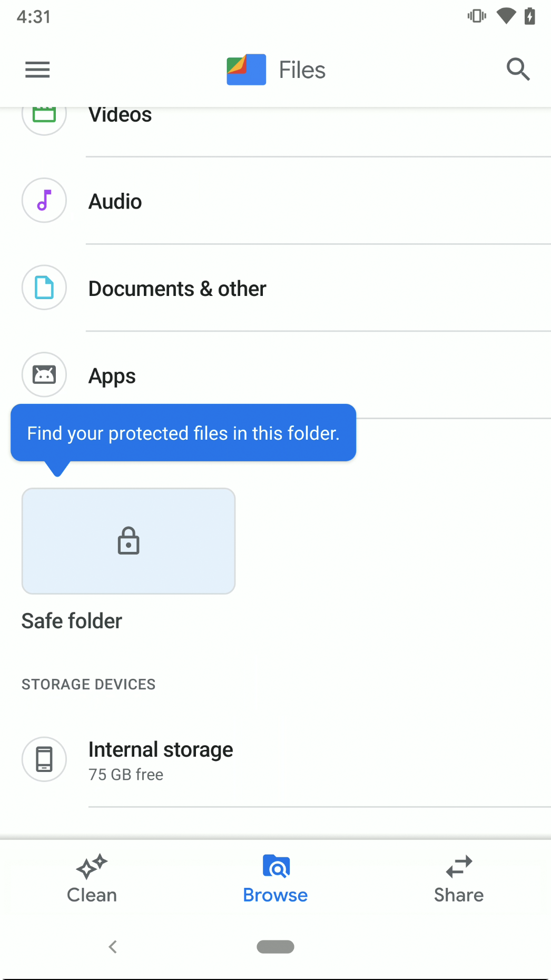
Task: Open the Documents & other category icon
Action: pyautogui.click(x=44, y=288)
